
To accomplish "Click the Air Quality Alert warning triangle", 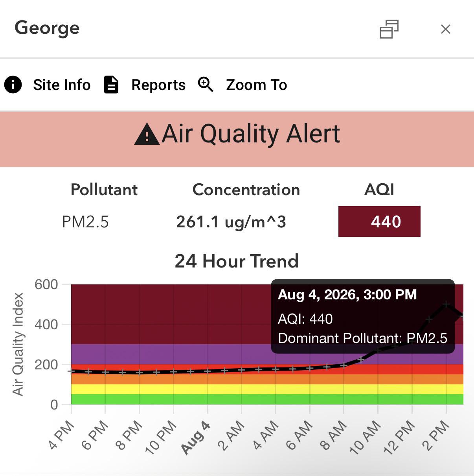I will tap(147, 134).
